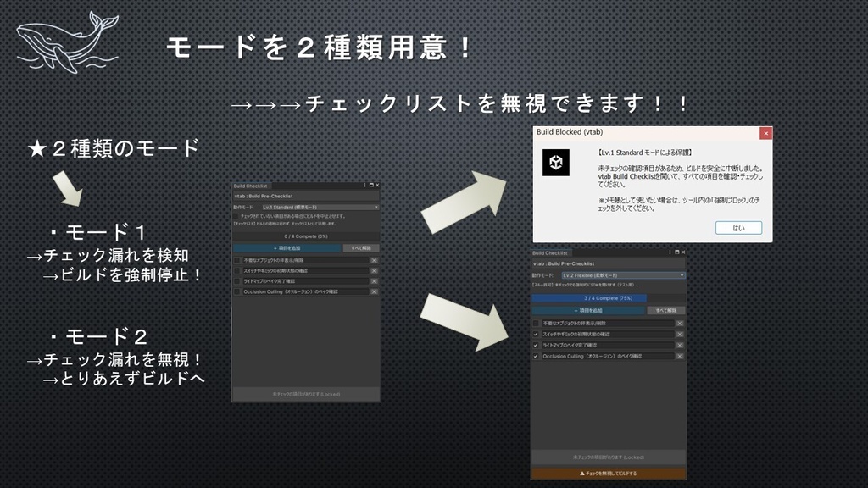The width and height of the screenshot is (868, 488).
Task: Check 不要なオブジェクト in Lv.1 Standard checklist
Action: coord(237,260)
